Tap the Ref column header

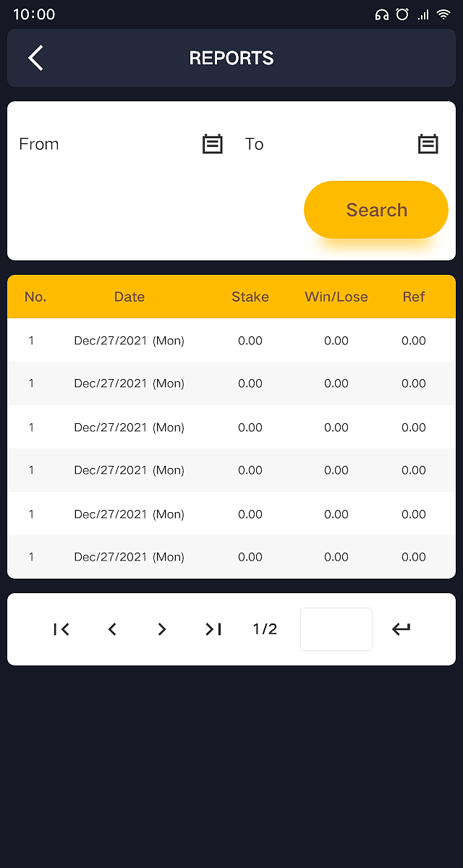pos(414,297)
